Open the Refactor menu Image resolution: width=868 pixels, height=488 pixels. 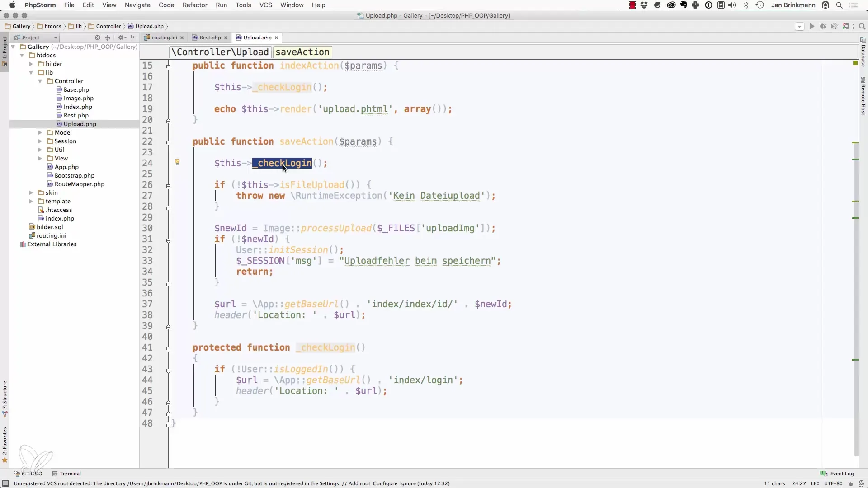pos(195,5)
